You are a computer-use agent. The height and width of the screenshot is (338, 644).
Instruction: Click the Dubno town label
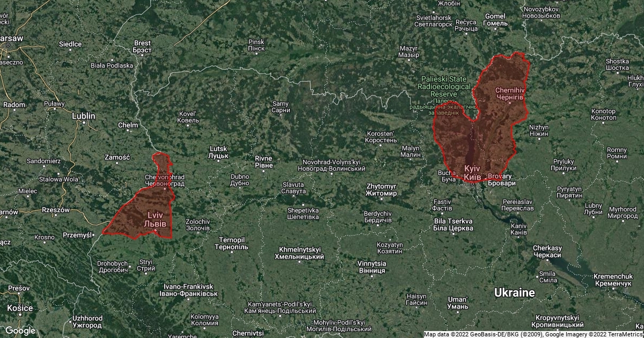[x=239, y=179]
